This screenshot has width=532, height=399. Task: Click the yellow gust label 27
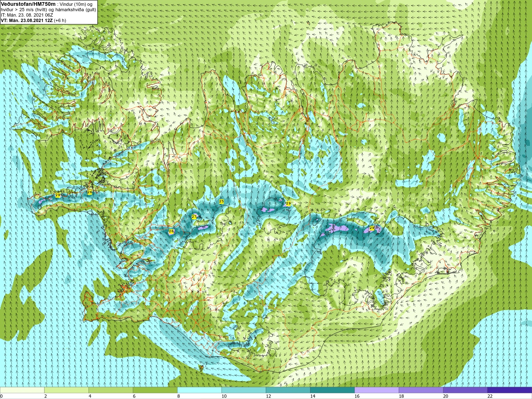click(x=194, y=217)
